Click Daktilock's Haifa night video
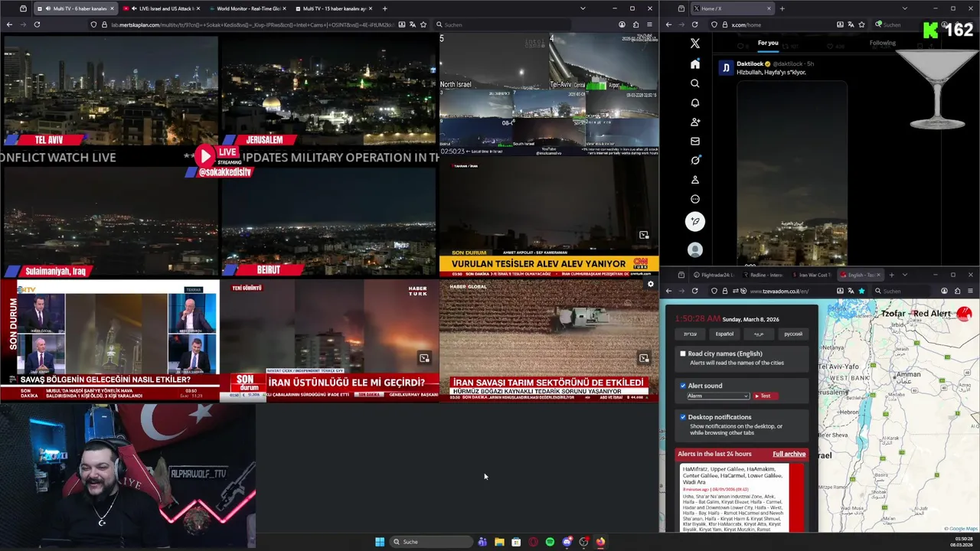 pyautogui.click(x=792, y=172)
